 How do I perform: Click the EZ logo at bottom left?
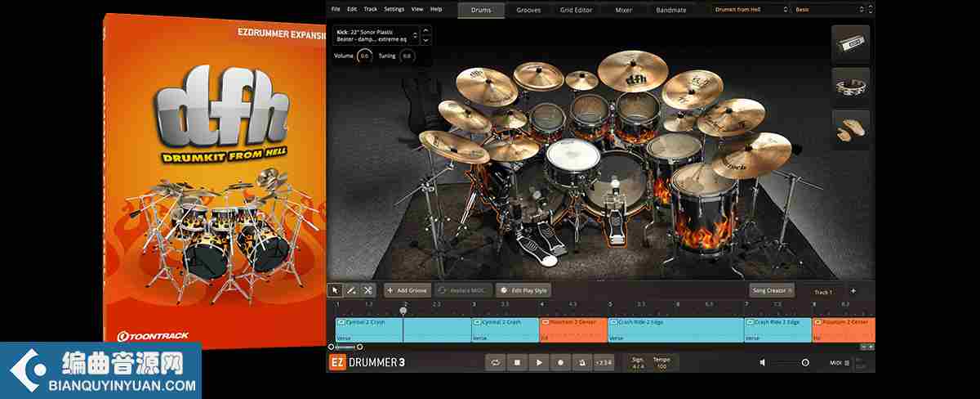[336, 362]
